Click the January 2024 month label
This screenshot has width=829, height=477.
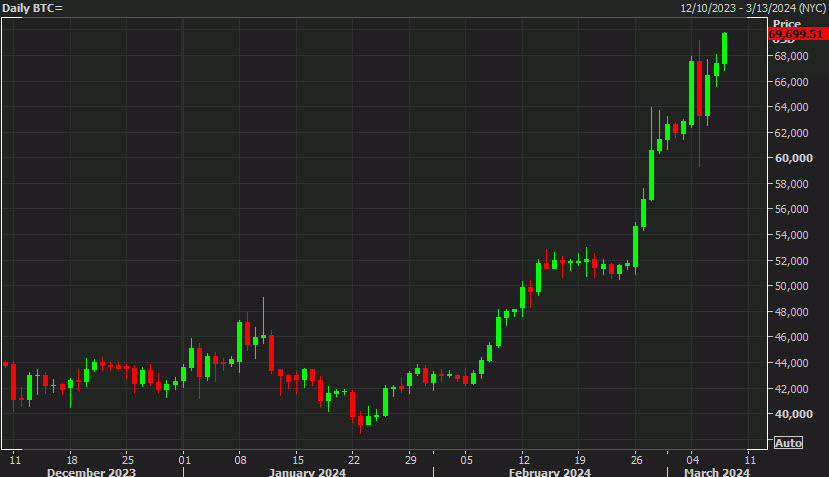pos(307,472)
